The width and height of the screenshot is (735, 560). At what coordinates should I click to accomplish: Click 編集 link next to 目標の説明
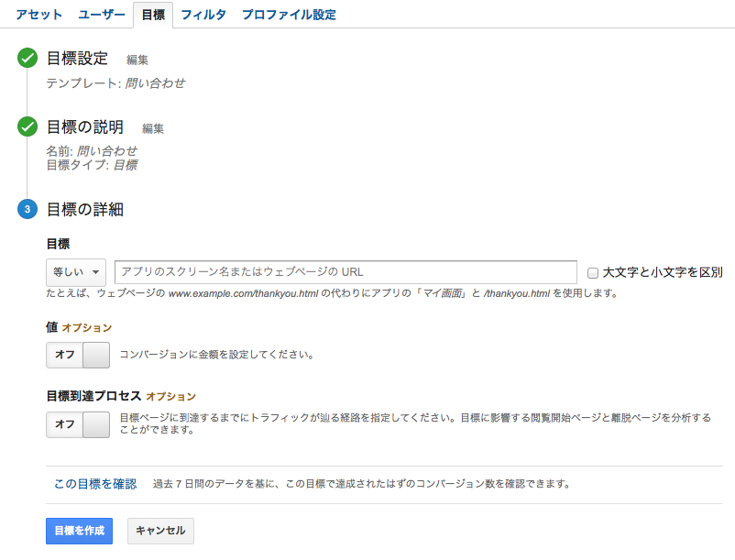[153, 128]
